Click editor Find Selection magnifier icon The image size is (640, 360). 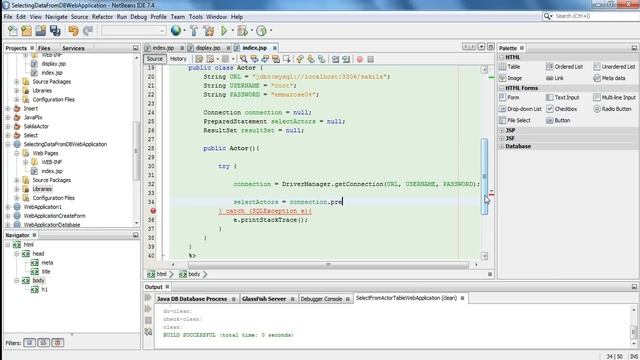tap(244, 59)
